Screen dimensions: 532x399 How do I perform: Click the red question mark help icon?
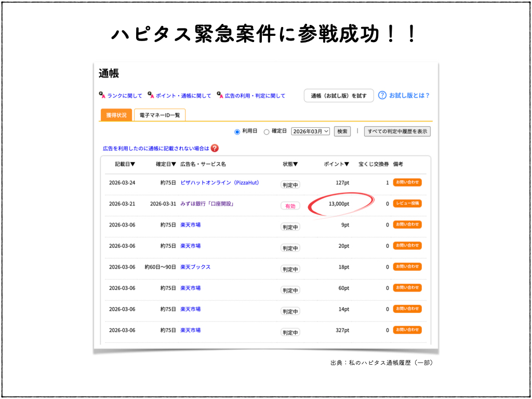tap(215, 149)
